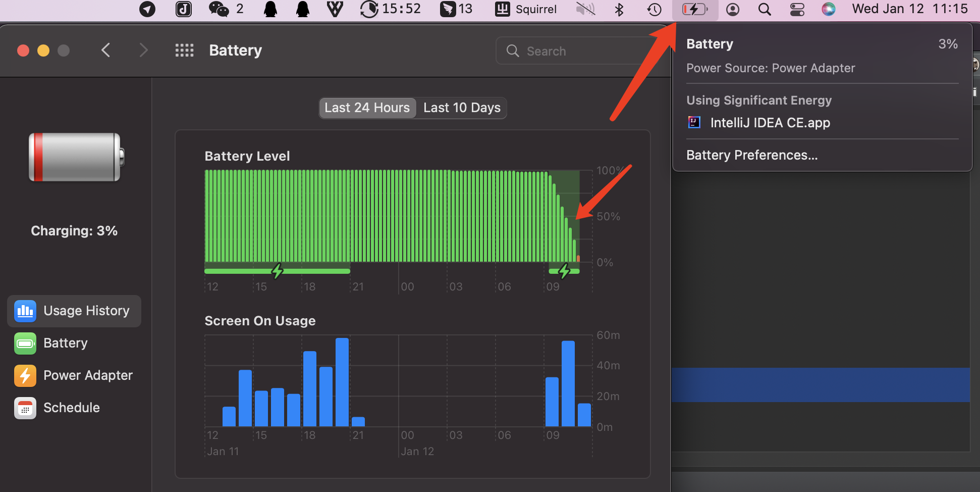
Task: Click the QQ penguin icon beside WeChat
Action: pos(270,9)
